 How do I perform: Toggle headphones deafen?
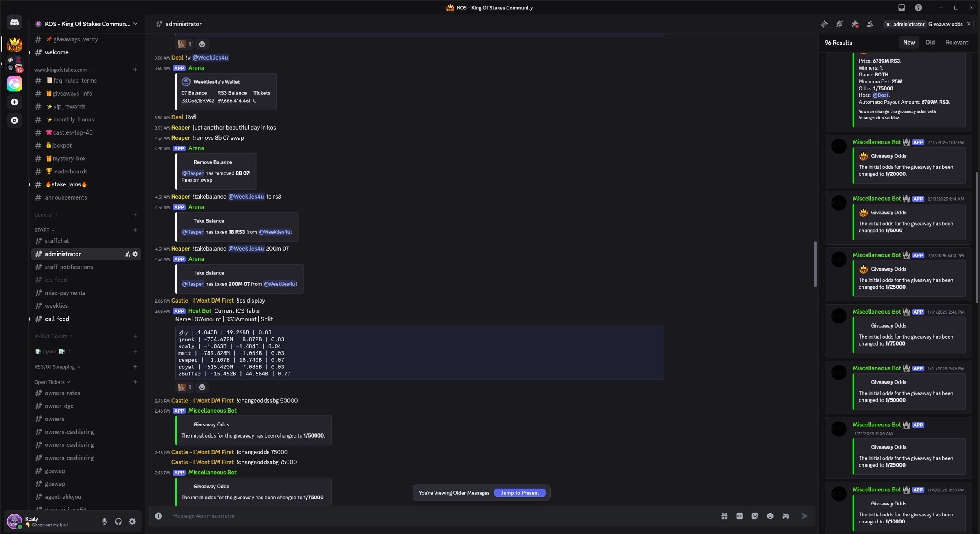coord(119,521)
